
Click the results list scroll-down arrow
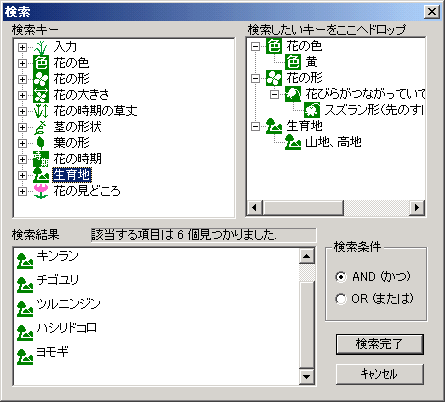[306, 377]
